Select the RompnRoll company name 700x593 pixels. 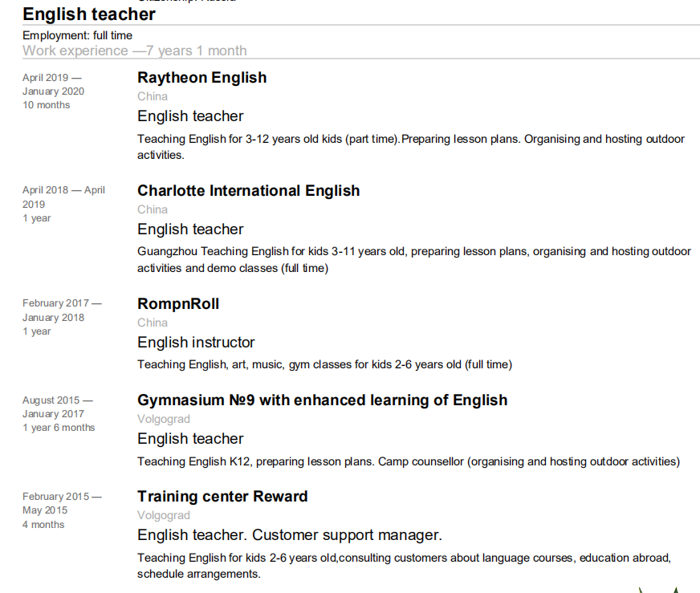(178, 304)
